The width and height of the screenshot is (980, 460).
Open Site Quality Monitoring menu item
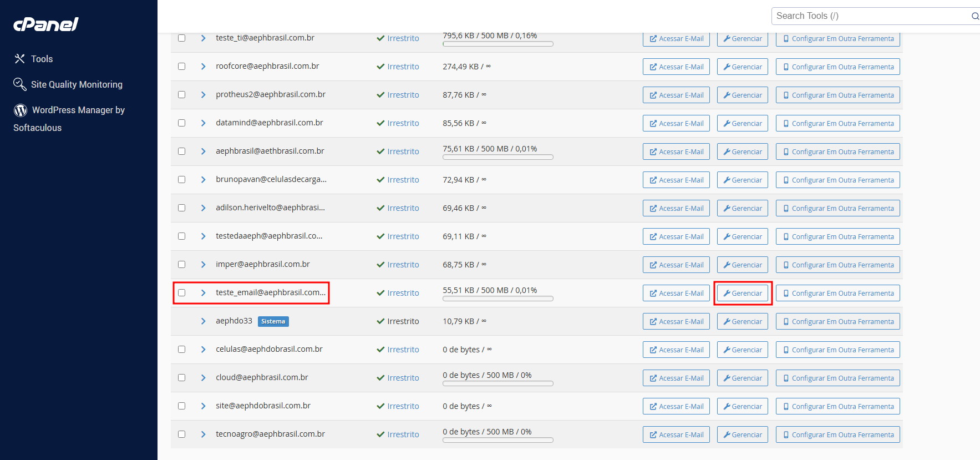tap(77, 84)
